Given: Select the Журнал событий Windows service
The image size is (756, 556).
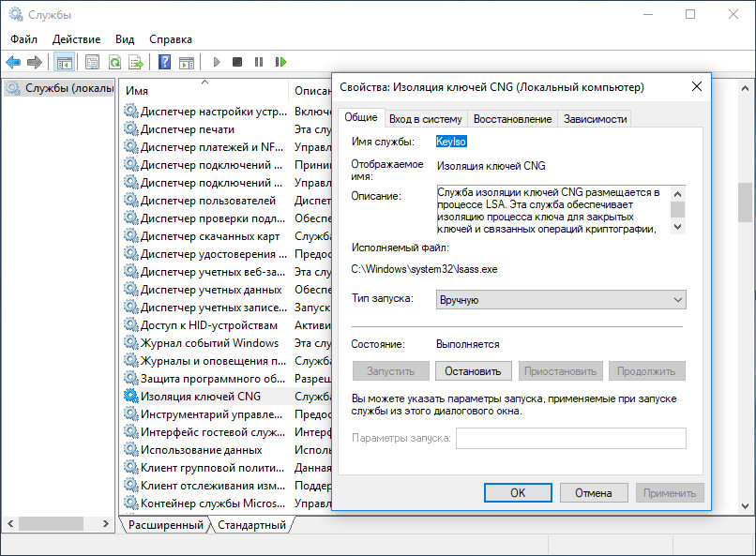Looking at the screenshot, I should pos(208,343).
